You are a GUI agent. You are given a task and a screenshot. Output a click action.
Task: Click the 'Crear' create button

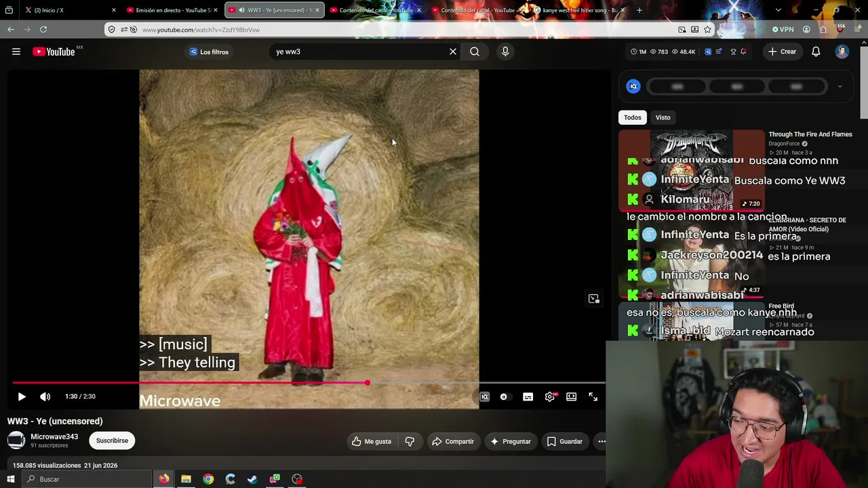pos(782,52)
